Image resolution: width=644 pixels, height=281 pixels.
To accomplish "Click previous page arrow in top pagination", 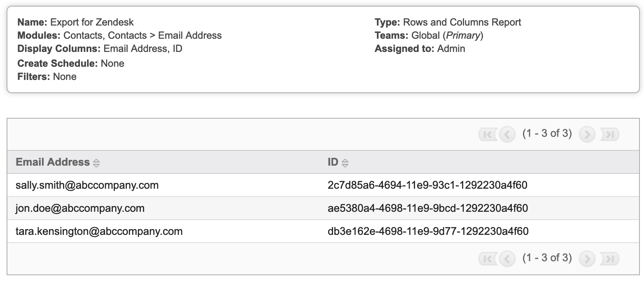I will click(x=507, y=134).
